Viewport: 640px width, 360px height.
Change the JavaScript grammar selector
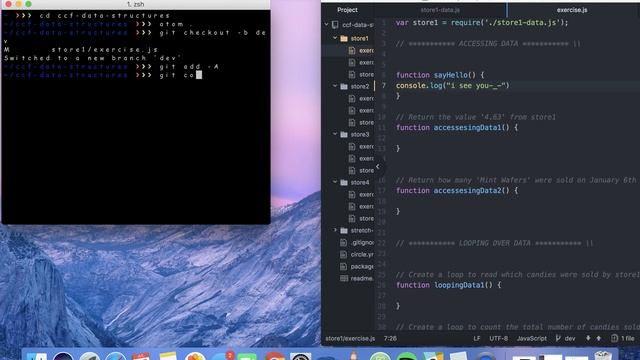(x=531, y=338)
